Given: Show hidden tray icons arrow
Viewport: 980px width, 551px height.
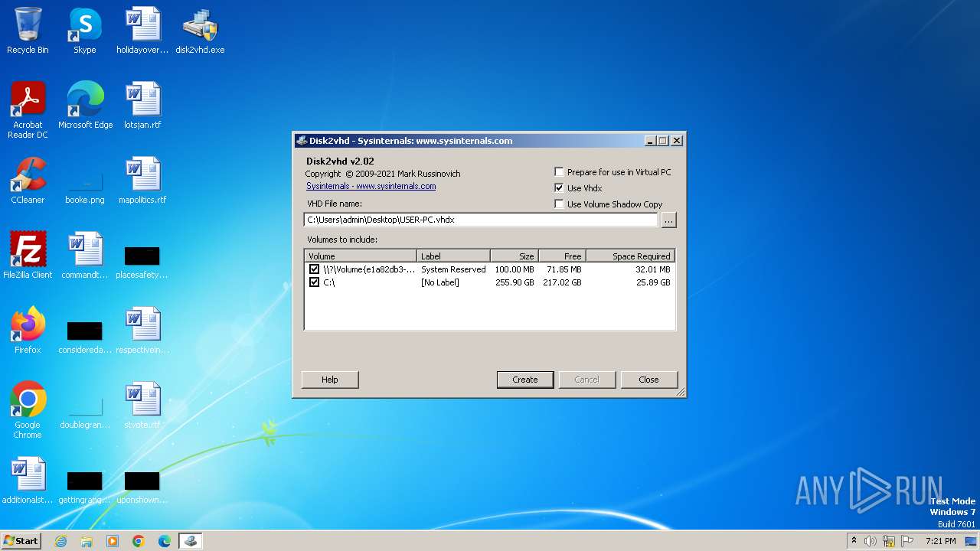Looking at the screenshot, I should (x=854, y=541).
